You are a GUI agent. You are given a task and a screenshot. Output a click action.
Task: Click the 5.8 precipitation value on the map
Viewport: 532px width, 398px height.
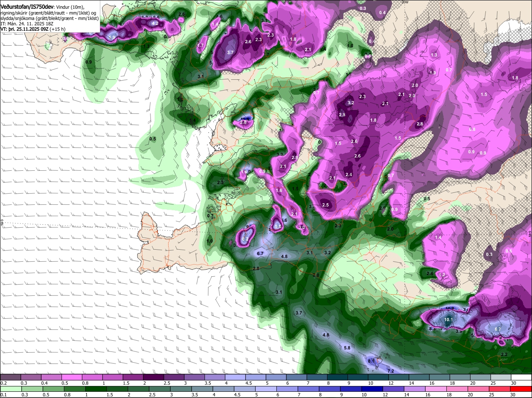[347, 348]
